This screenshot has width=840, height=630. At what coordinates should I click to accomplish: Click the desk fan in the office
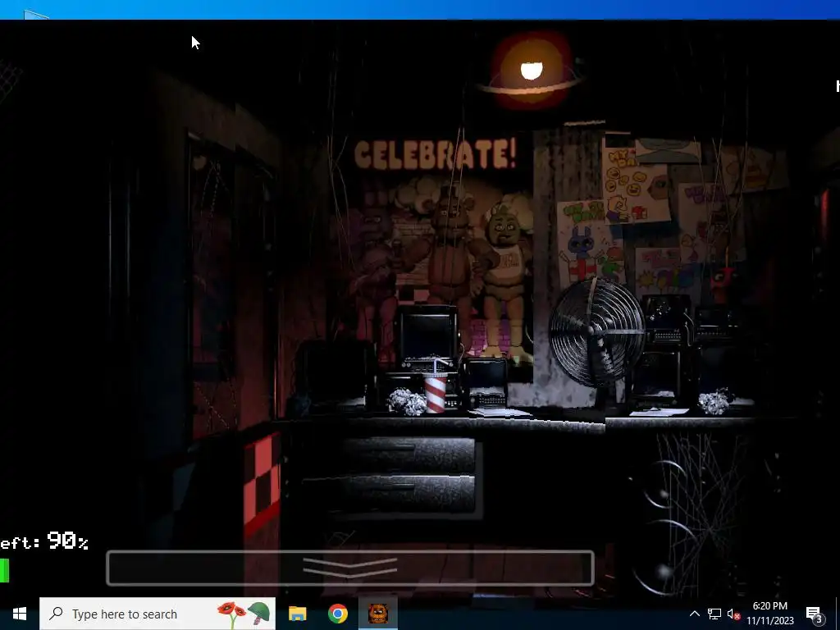(x=596, y=331)
